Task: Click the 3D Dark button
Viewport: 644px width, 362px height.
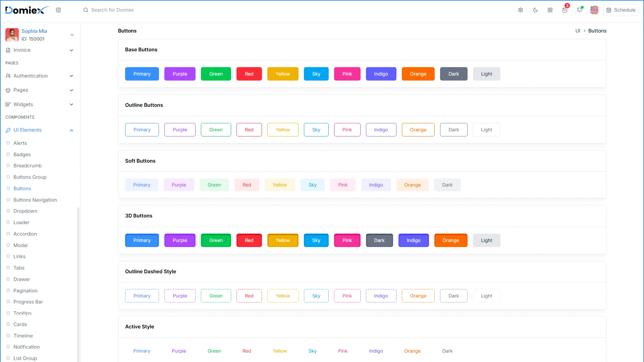Action: (x=379, y=240)
